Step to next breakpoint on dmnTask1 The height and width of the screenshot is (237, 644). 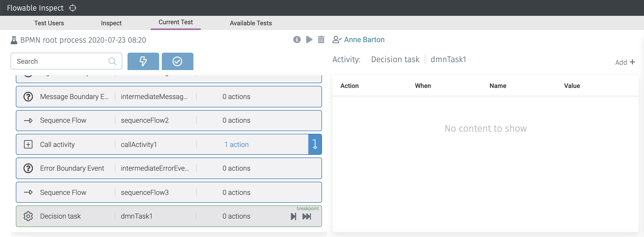point(293,216)
